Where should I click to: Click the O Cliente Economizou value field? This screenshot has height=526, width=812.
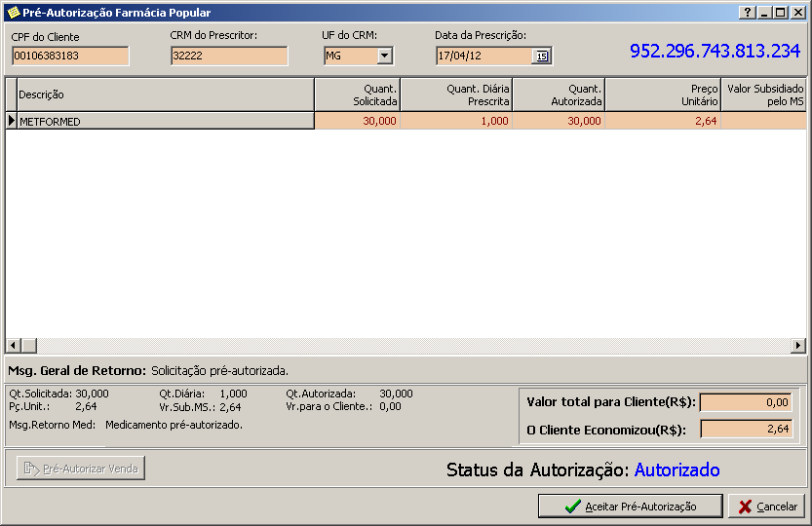(747, 429)
